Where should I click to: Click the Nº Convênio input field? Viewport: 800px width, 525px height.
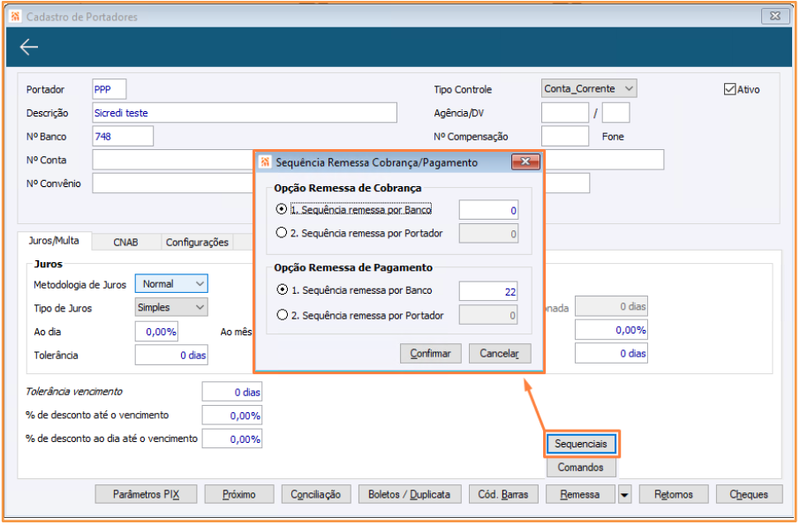173,183
